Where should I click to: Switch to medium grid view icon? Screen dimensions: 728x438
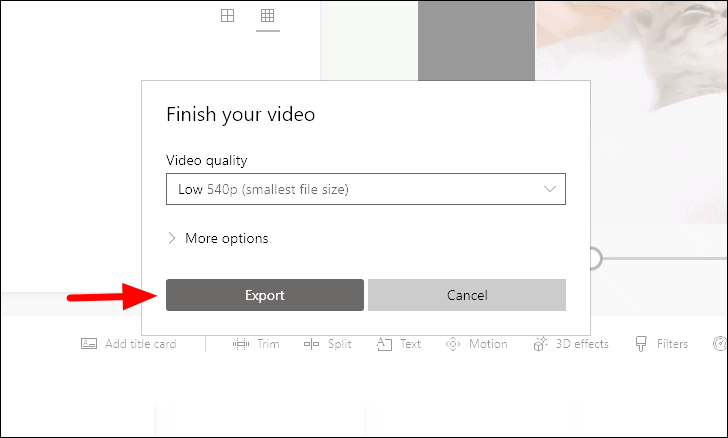pos(228,16)
